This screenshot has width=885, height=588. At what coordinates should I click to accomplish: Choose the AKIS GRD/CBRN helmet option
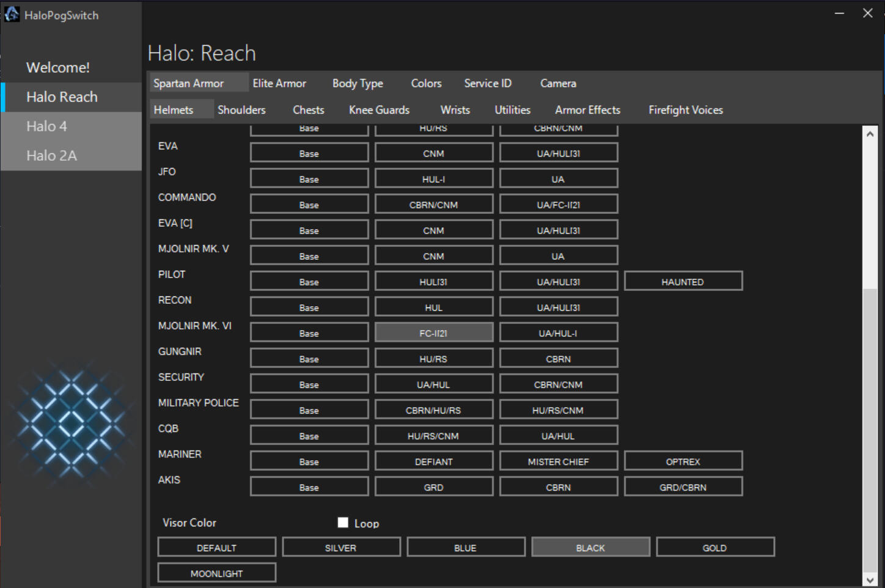tap(683, 487)
